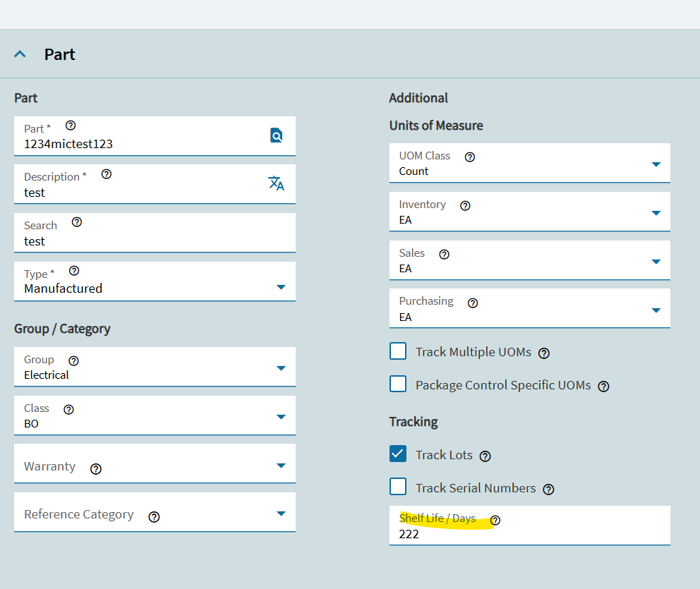This screenshot has width=700, height=589.
Task: Open the UOM Class help icon
Action: [x=470, y=157]
